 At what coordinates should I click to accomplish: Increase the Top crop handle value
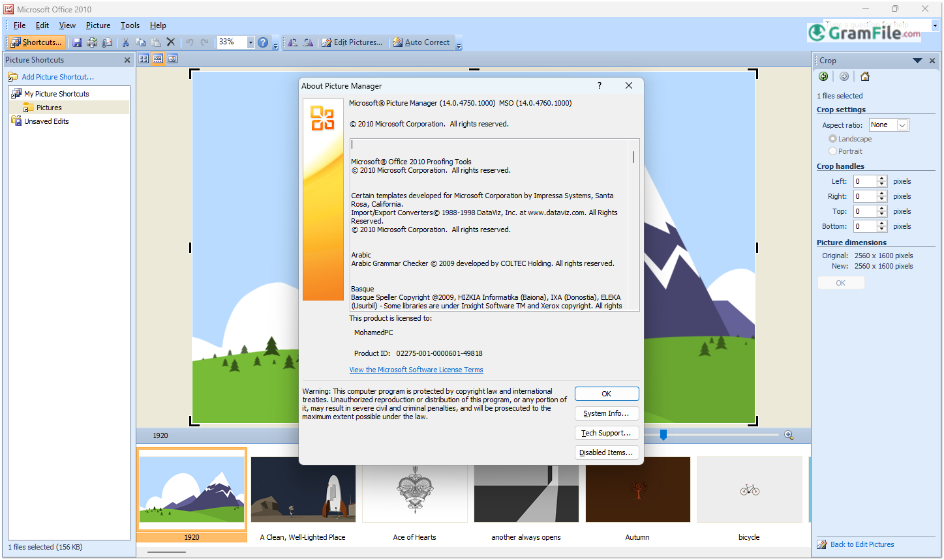click(882, 209)
